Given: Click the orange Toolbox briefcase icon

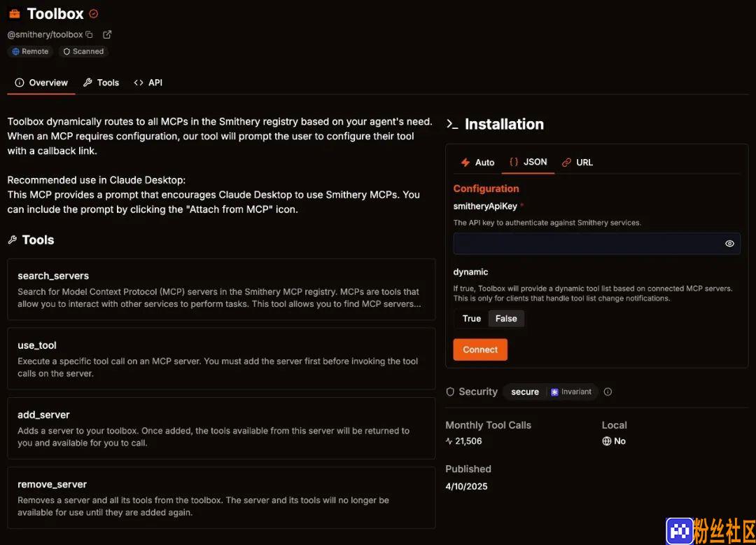Looking at the screenshot, I should (15, 14).
